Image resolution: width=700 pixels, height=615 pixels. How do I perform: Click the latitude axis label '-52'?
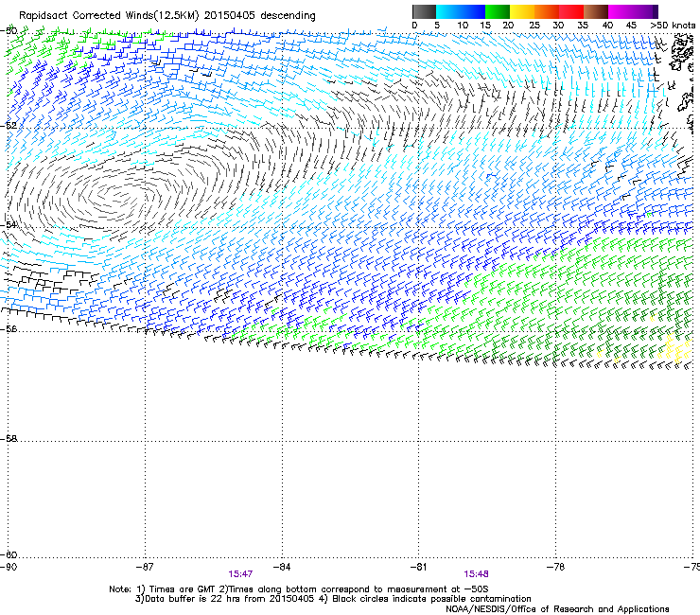pos(9,126)
